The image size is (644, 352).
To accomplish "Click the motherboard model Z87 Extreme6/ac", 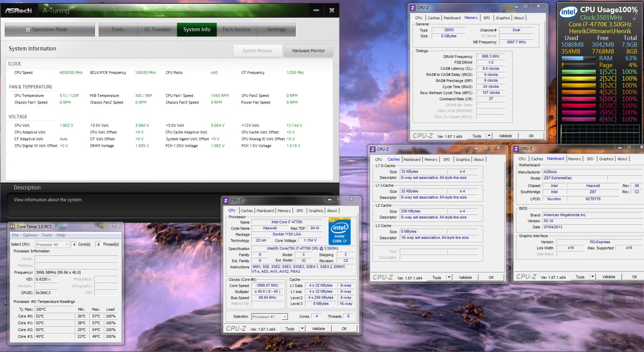I will click(574, 178).
